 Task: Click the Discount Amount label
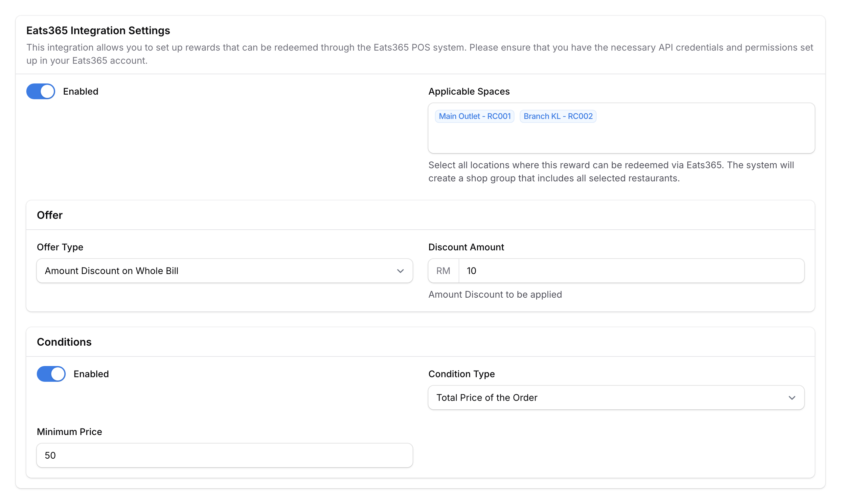(466, 247)
